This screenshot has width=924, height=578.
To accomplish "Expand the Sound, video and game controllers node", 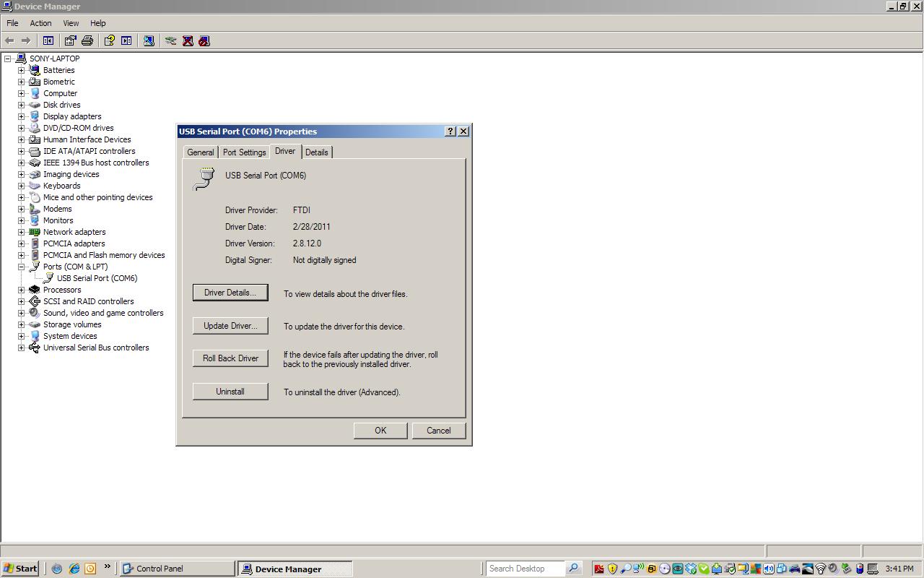I will [22, 313].
